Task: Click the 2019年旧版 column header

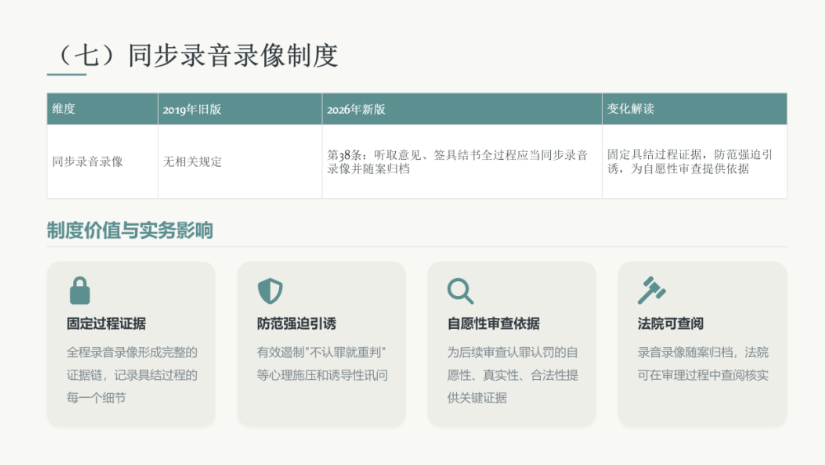Action: (240, 109)
